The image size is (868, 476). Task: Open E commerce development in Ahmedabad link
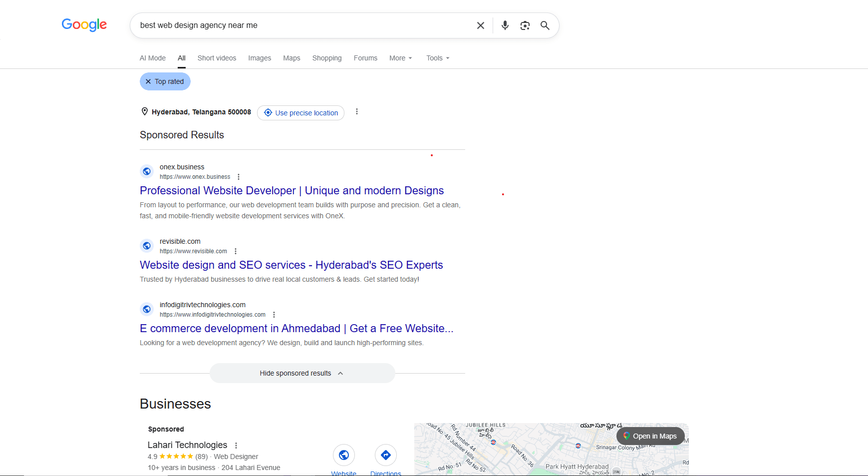click(x=296, y=328)
